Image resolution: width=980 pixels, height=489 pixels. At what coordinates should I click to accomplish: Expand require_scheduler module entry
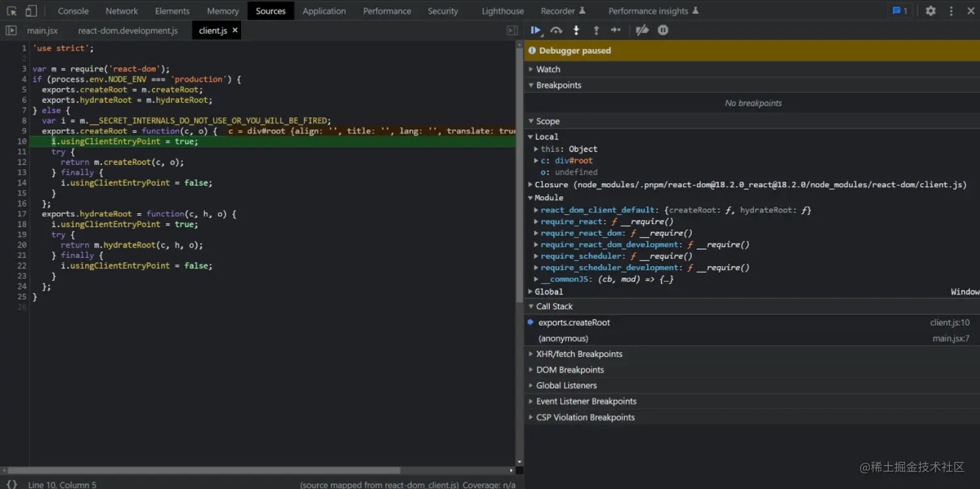tap(613, 256)
